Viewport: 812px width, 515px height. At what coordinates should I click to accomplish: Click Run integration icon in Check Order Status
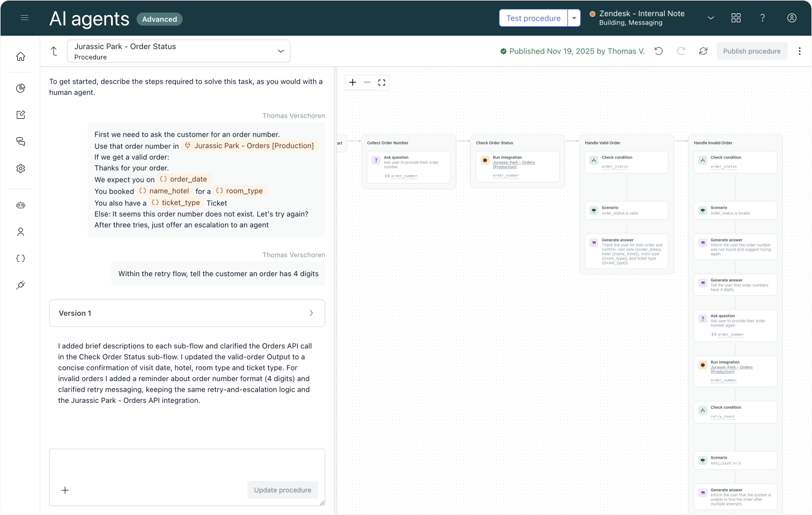click(x=485, y=160)
